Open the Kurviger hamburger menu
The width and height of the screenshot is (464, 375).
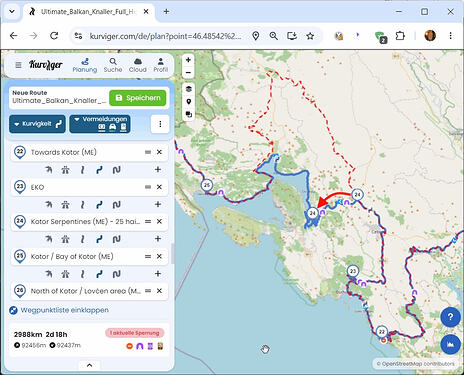[18, 65]
